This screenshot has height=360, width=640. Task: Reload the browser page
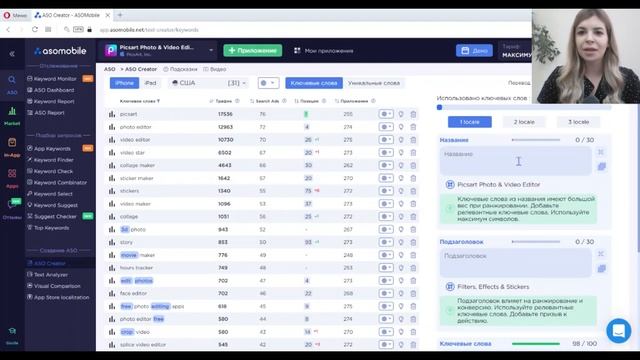(35, 29)
